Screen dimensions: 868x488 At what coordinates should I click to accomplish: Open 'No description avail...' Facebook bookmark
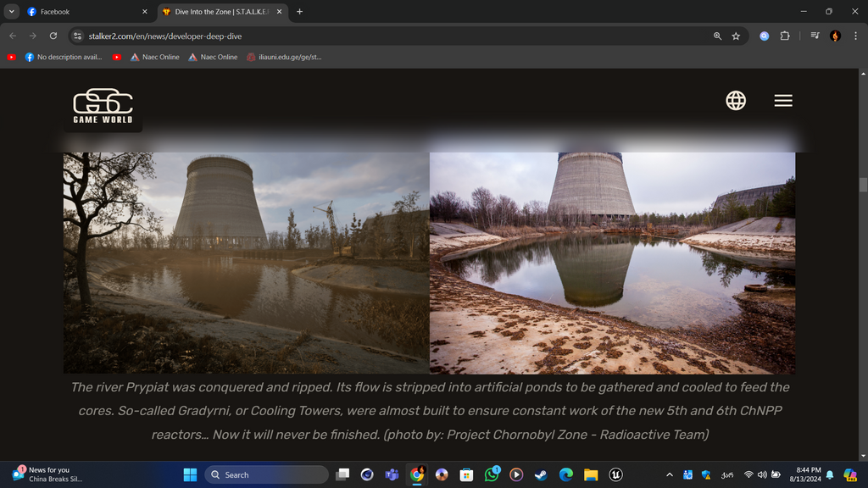[63, 57]
